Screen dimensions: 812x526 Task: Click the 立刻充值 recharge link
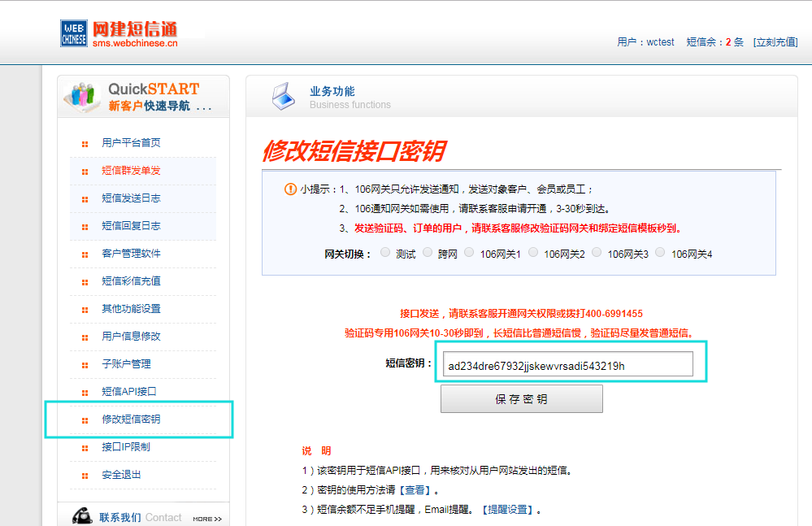[x=775, y=42]
